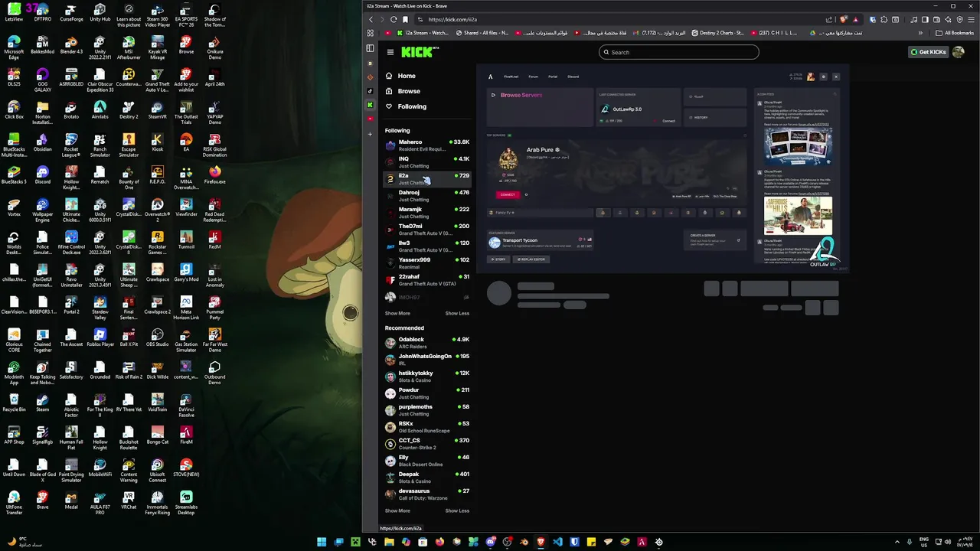The height and width of the screenshot is (551, 980).
Task: Open the Steam desktop shortcut
Action: tap(42, 402)
